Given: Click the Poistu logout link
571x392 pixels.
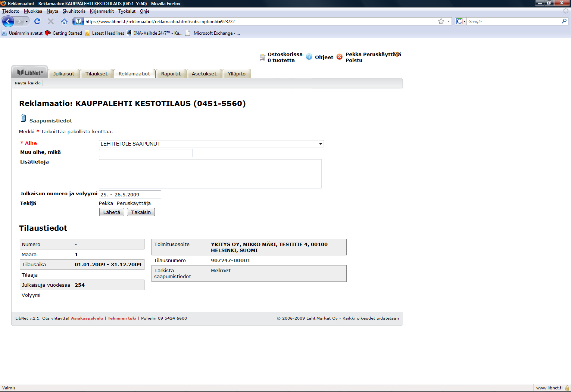Looking at the screenshot, I should pos(354,60).
